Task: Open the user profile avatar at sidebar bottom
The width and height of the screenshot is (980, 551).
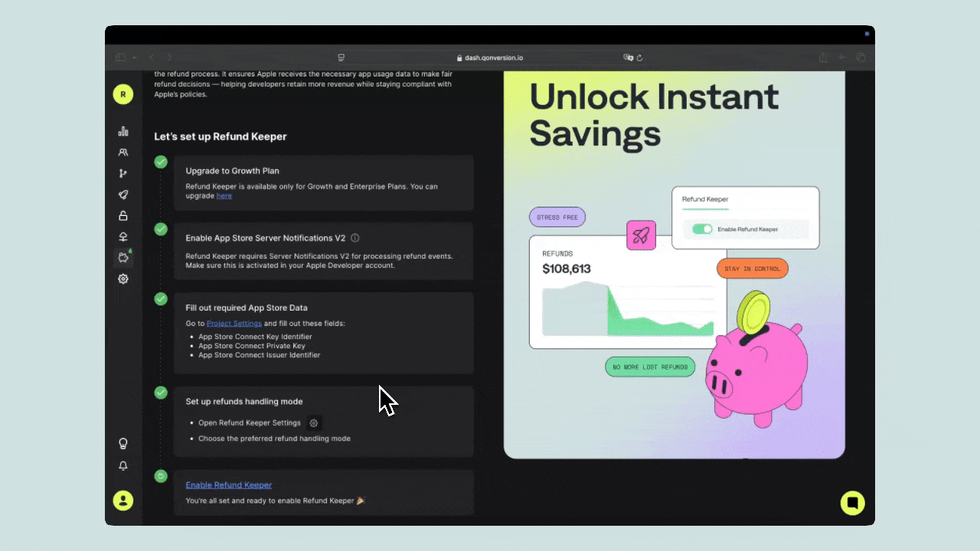Action: point(123,500)
